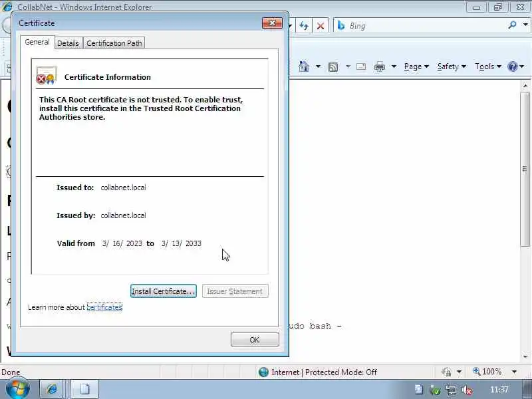Image resolution: width=532 pixels, height=399 pixels.
Task: Click OK to close the Certificate dialog
Action: pos(255,340)
